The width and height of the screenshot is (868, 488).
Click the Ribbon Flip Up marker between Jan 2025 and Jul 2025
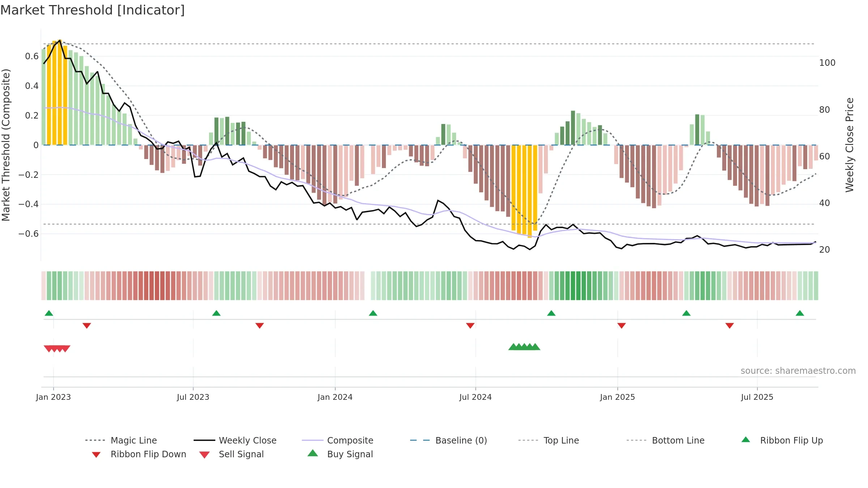coord(686,313)
